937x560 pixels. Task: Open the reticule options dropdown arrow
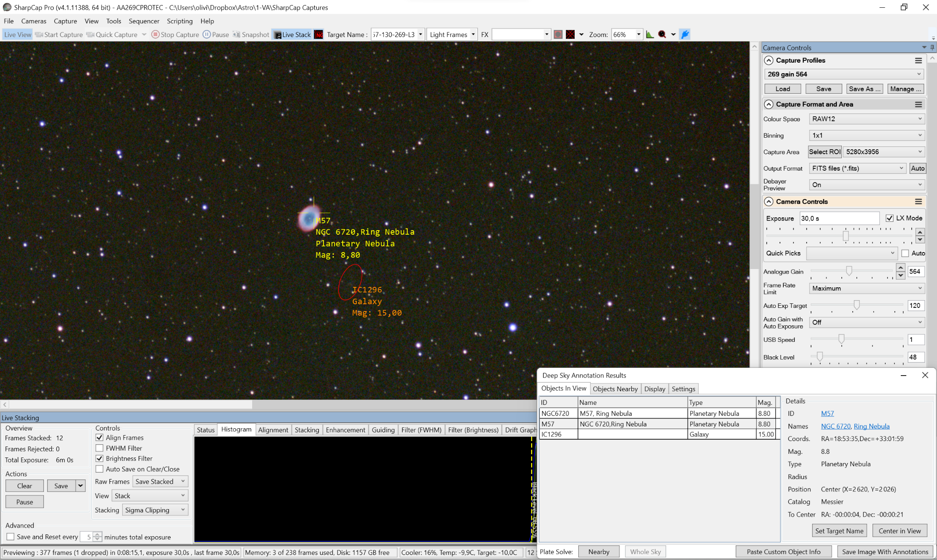click(x=582, y=34)
